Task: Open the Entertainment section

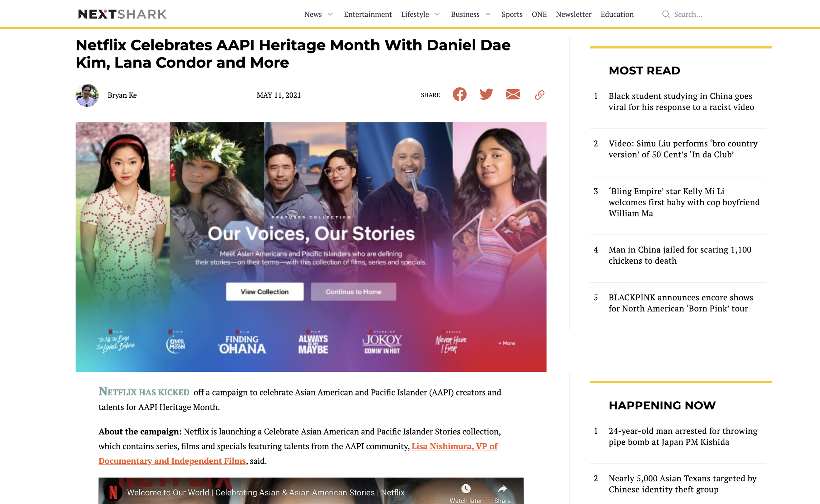Action: pos(368,14)
